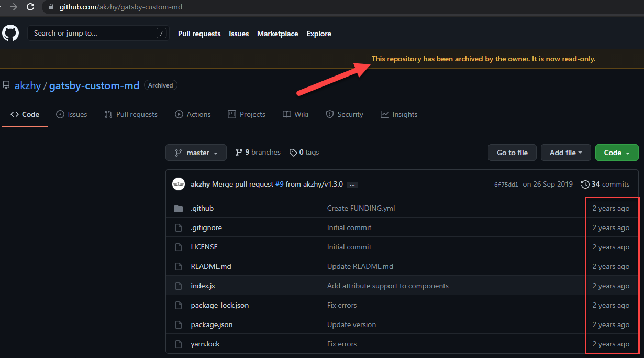Viewport: 644px width, 358px height.
Task: View the 9 branches link
Action: [258, 153]
